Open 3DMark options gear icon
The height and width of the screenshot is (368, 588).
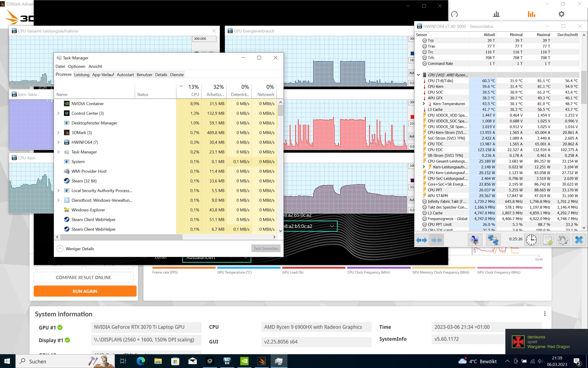point(561,14)
